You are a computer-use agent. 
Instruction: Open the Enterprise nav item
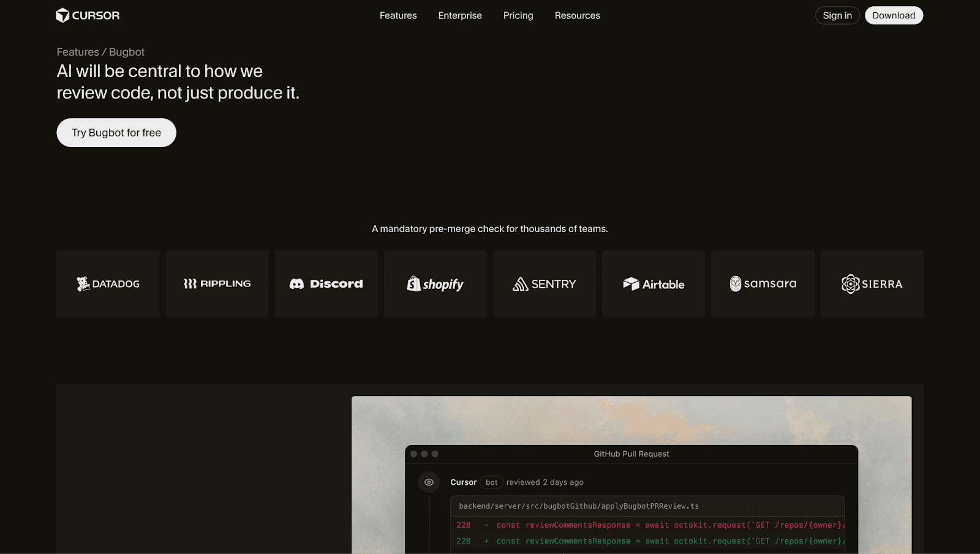(x=460, y=15)
